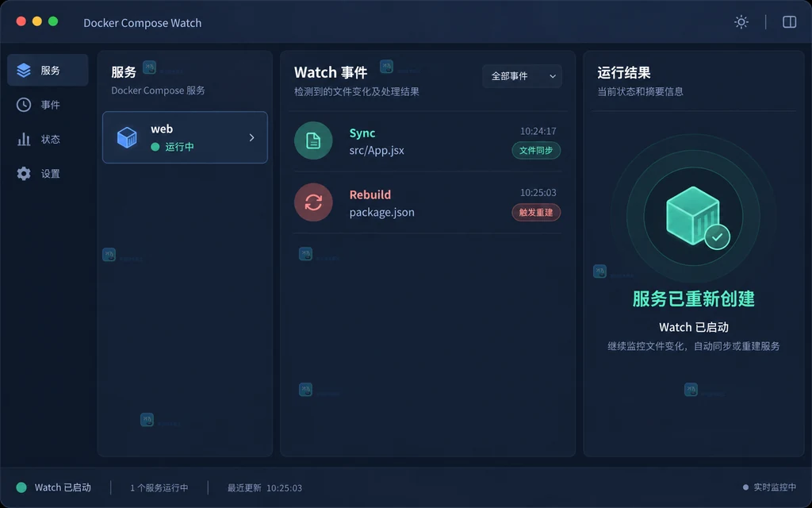The image size is (812, 508).
Task: Click the Rebuild event title
Action: (370, 194)
